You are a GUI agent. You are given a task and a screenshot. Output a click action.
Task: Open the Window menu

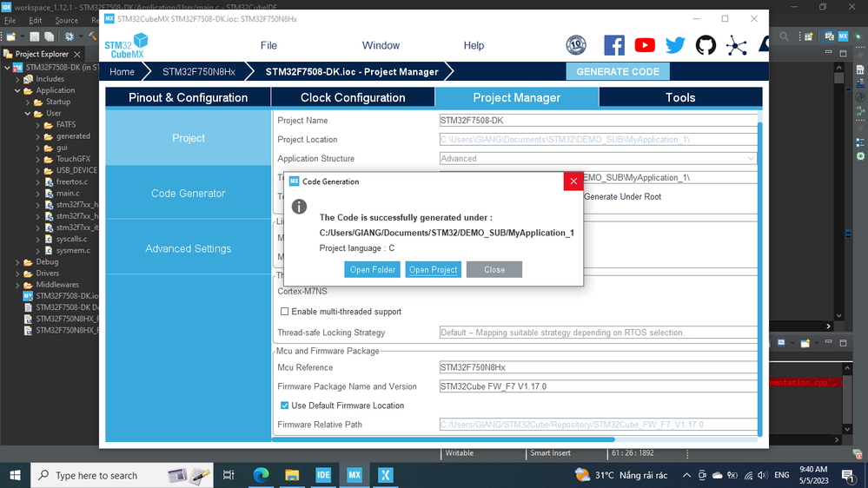pos(381,45)
